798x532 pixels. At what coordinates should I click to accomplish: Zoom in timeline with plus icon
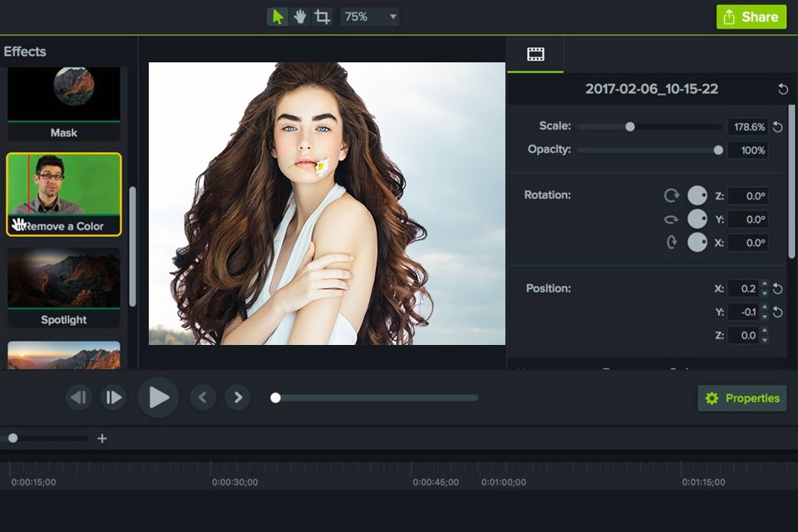(x=102, y=438)
